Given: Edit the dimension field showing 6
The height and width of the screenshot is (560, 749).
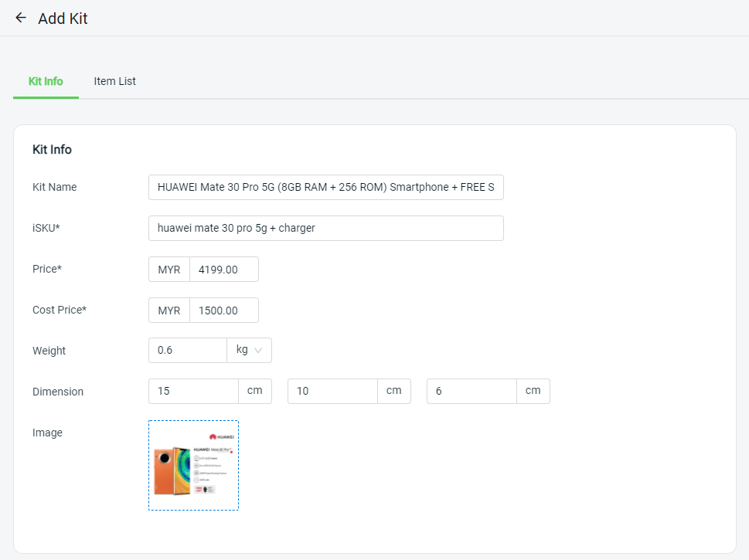Looking at the screenshot, I should tap(472, 391).
